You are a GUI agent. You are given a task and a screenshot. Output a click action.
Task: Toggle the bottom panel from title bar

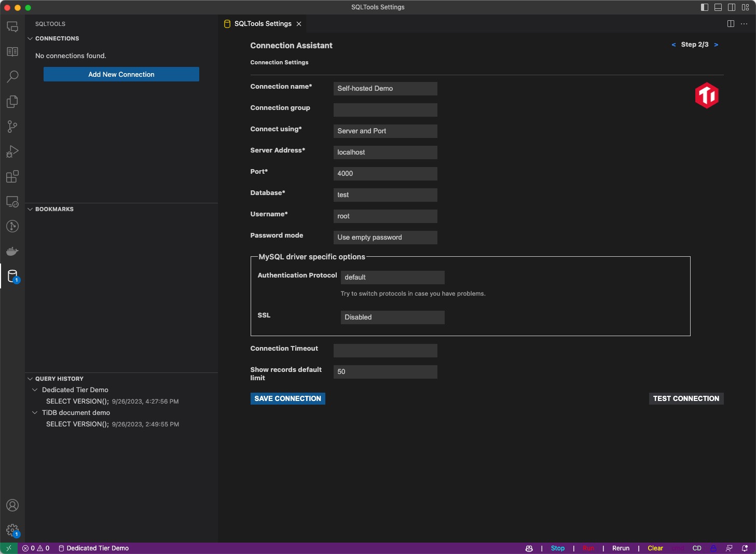[x=718, y=7]
